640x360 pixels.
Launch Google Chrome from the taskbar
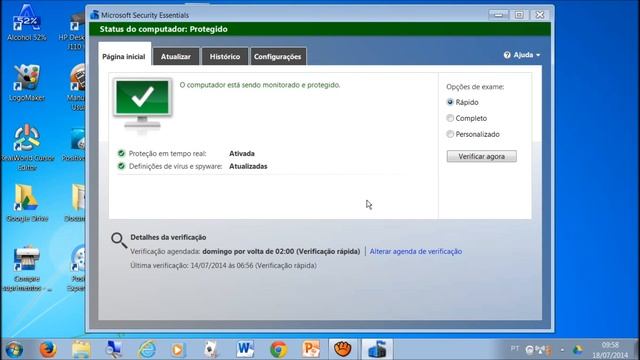278,349
